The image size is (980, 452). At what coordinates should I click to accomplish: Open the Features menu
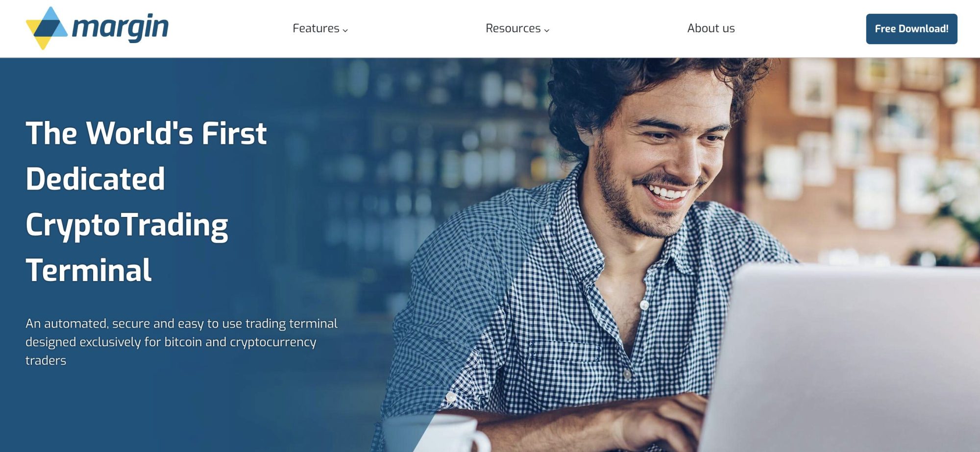click(320, 28)
